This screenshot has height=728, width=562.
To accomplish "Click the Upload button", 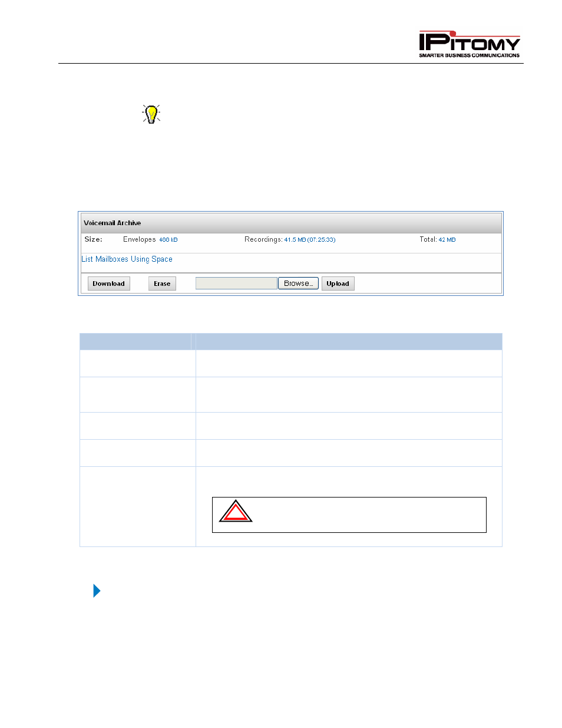I will tap(338, 284).
